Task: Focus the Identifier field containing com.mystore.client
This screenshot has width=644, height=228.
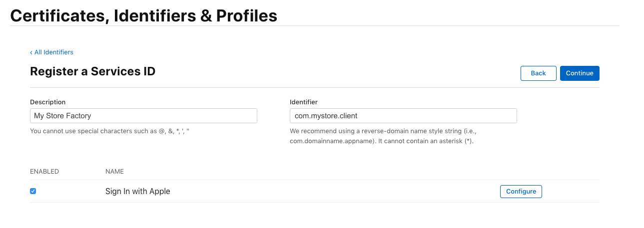Action: (x=403, y=116)
